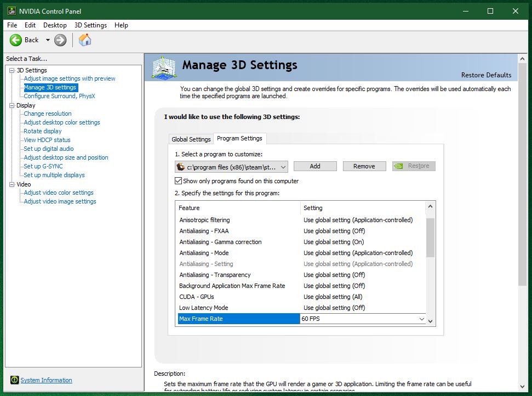This screenshot has height=396, width=532.
Task: Click the NVIDIA Control Panel title icon
Action: [11, 10]
